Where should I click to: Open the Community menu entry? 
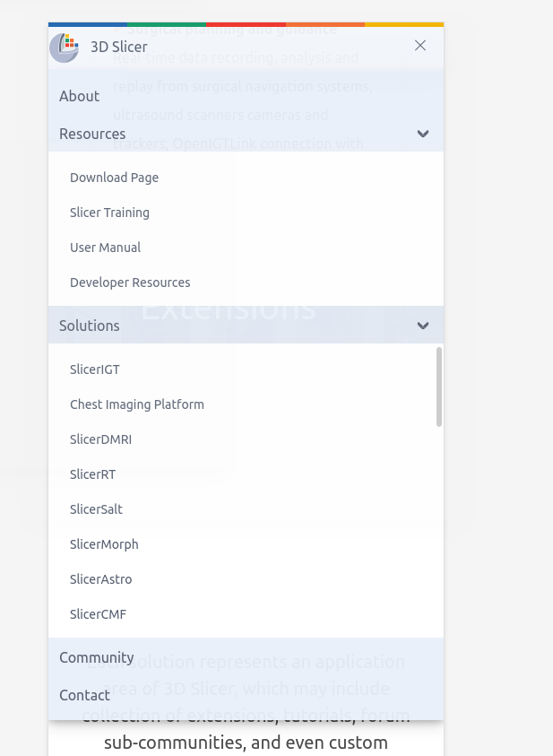(x=97, y=657)
